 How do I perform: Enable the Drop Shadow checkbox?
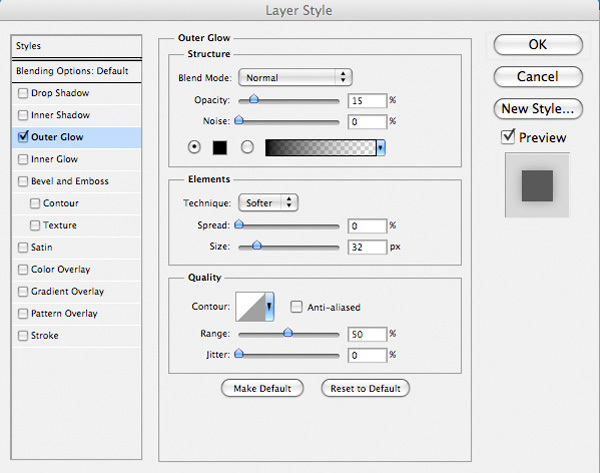[23, 93]
